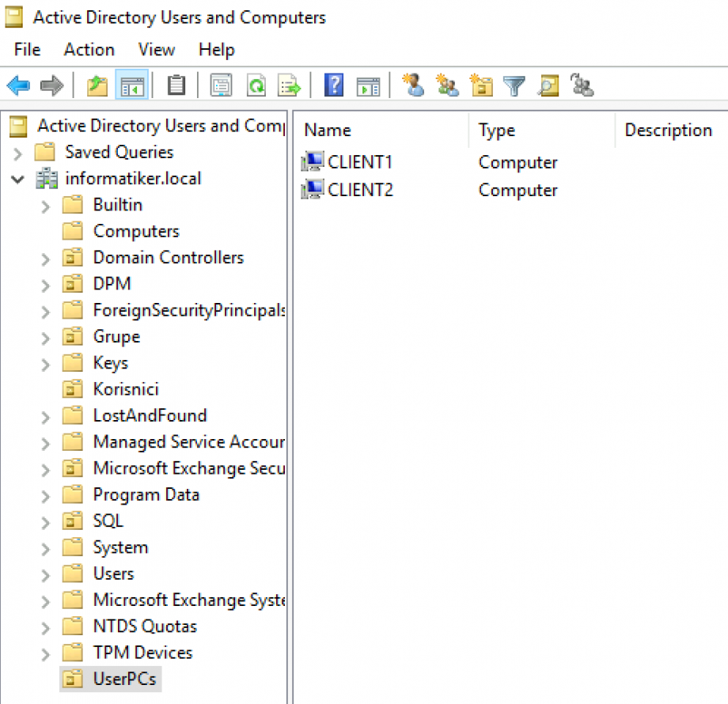Create a new organizational unit from the toolbar

pos(481,85)
